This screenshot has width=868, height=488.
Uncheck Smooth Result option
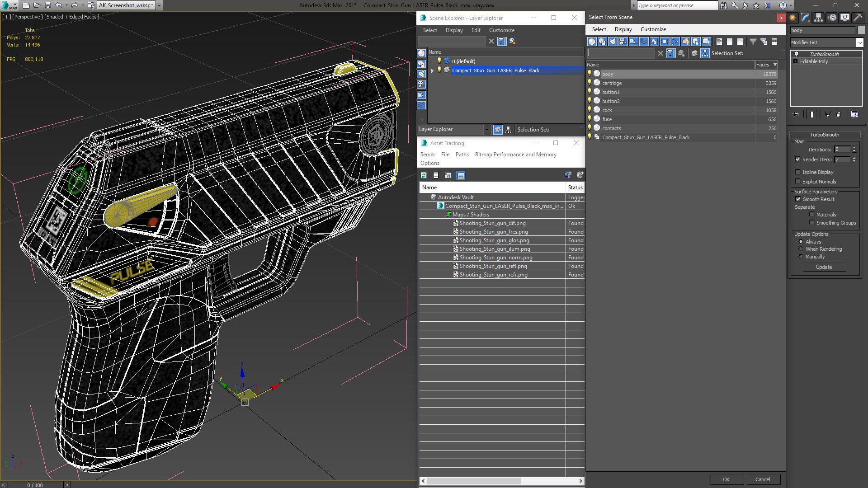click(798, 199)
